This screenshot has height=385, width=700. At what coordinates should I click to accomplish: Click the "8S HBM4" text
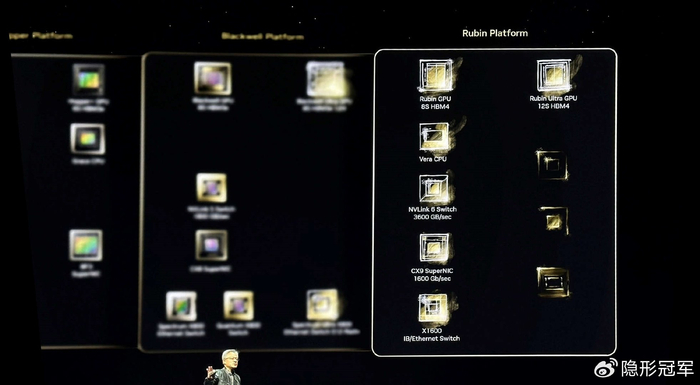click(x=435, y=107)
